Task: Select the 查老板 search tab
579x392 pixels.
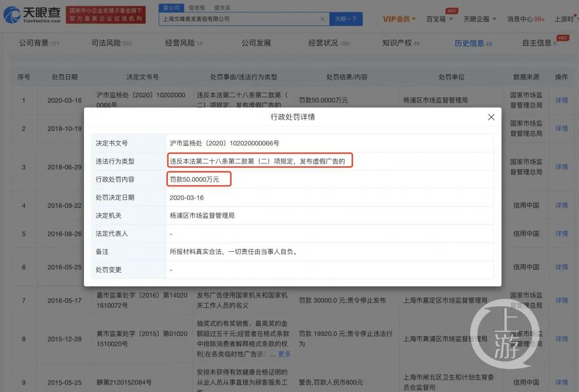Action: pyautogui.click(x=197, y=8)
